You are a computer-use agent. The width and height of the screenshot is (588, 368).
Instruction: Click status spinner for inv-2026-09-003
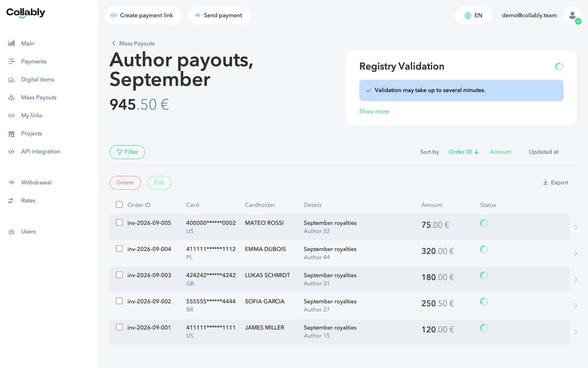tap(484, 275)
